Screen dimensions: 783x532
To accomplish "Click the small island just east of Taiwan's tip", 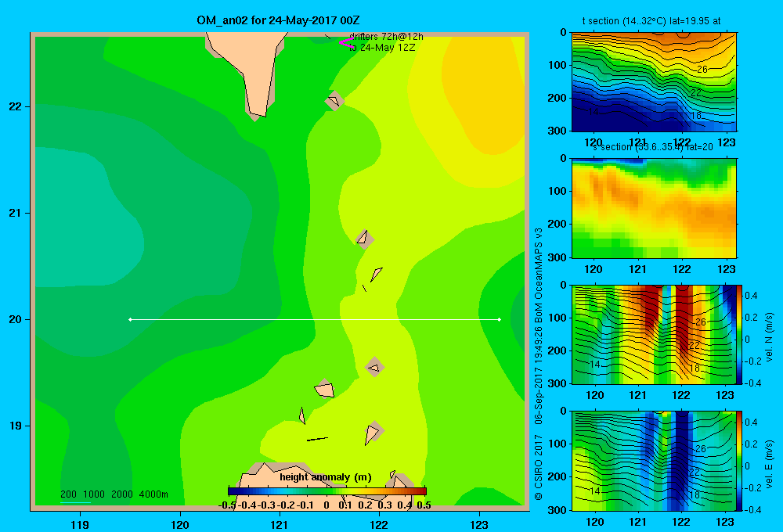I will tap(334, 100).
